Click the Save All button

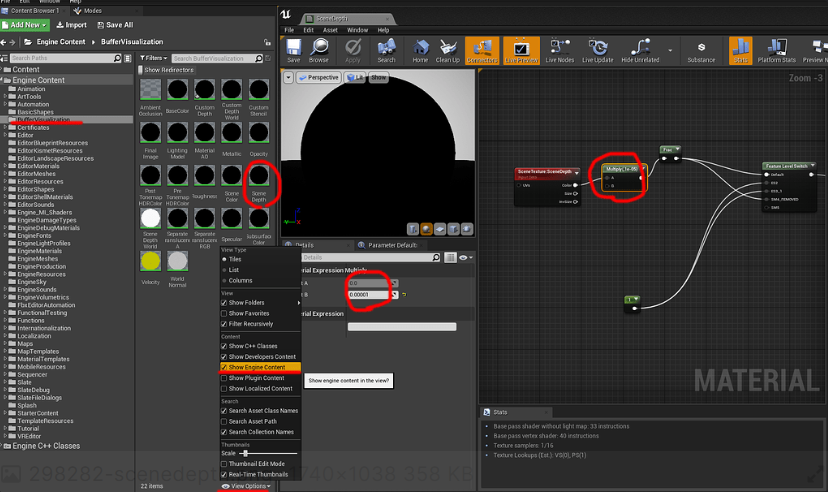point(114,24)
